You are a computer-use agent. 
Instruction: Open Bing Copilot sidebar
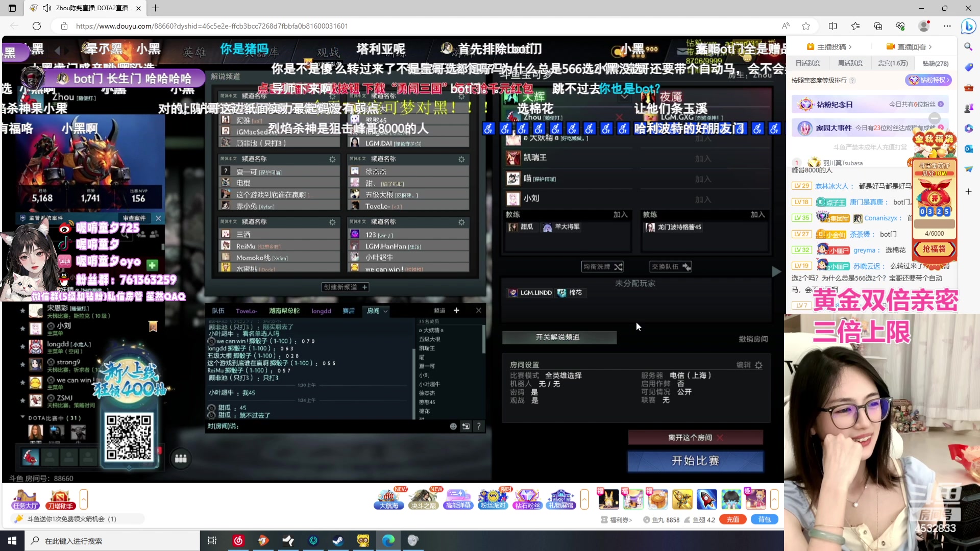968,26
